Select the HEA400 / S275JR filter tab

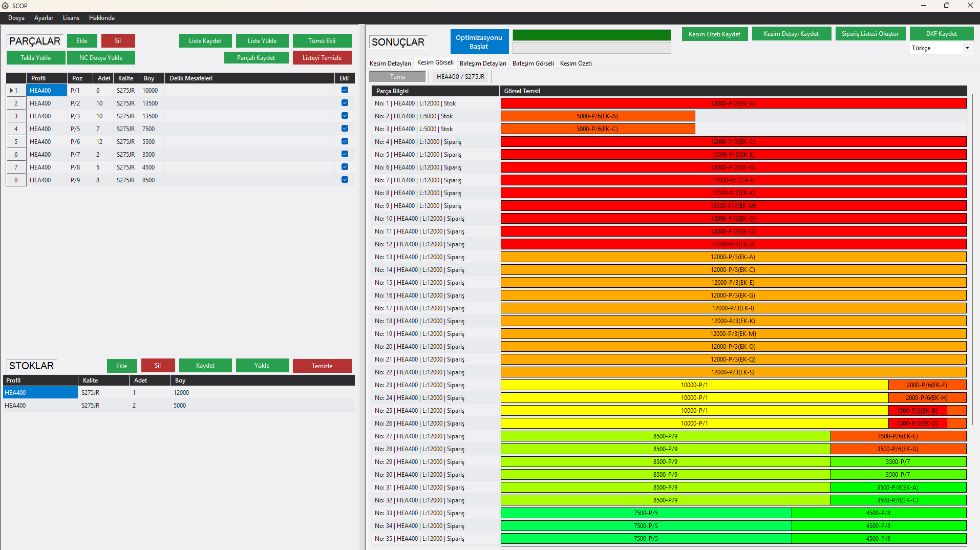pyautogui.click(x=460, y=77)
